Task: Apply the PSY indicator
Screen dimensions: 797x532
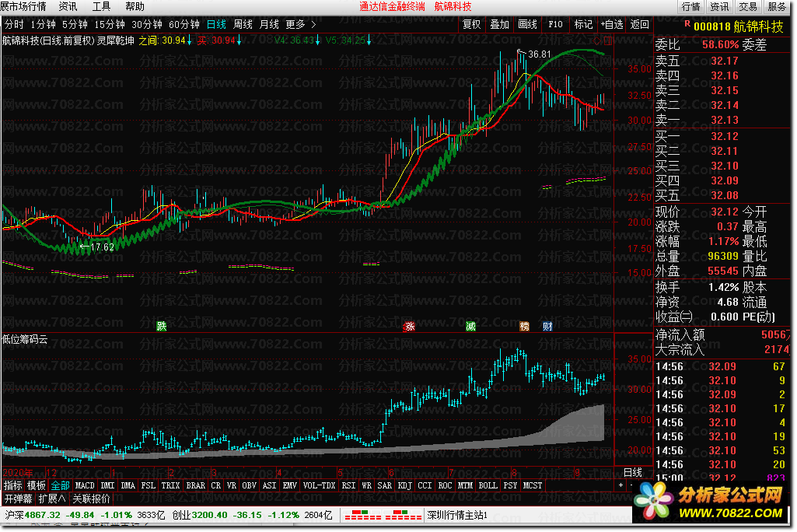Action: 510,485
